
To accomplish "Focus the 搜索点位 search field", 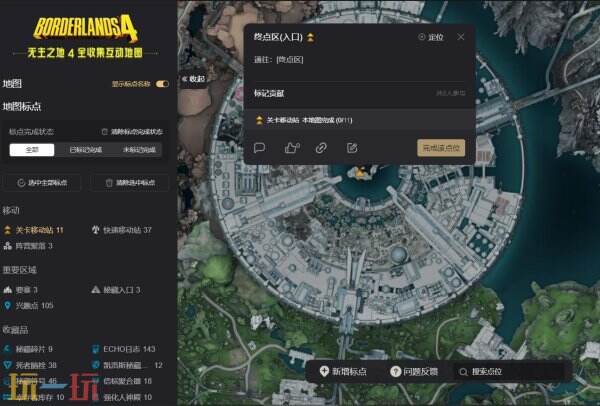I will coord(511,372).
